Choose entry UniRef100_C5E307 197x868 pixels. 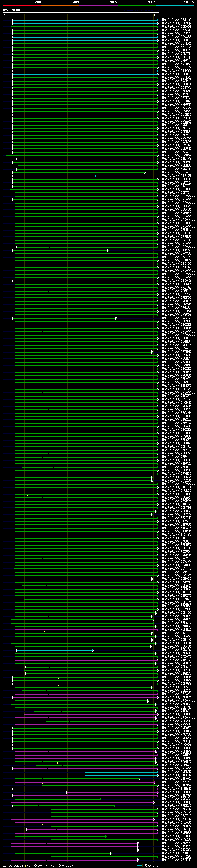pyautogui.click(x=177, y=640)
